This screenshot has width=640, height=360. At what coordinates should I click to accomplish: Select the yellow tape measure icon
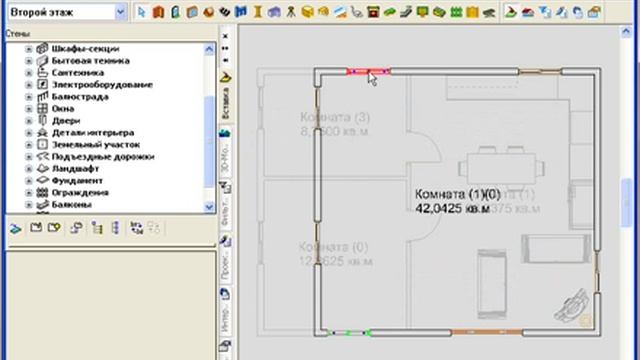(324, 12)
